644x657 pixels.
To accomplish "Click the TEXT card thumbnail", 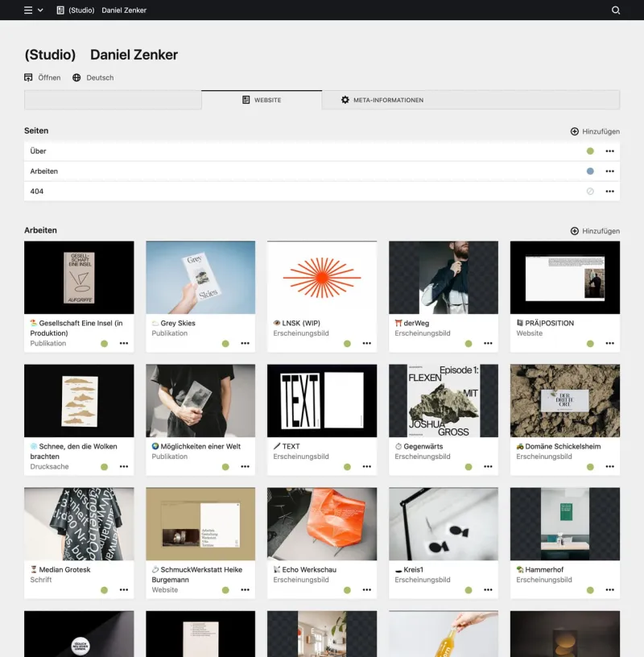I will pyautogui.click(x=321, y=399).
